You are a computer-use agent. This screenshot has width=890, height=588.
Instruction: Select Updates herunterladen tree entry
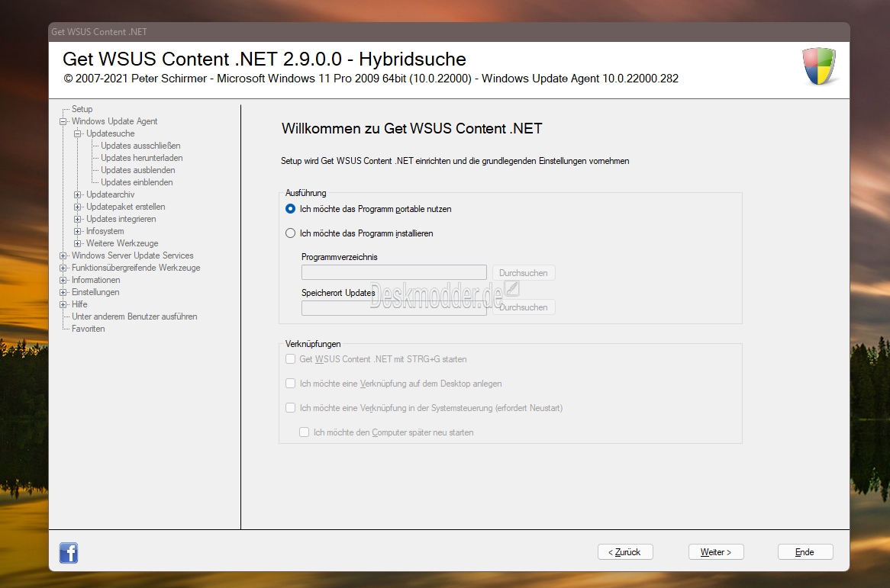tap(141, 158)
